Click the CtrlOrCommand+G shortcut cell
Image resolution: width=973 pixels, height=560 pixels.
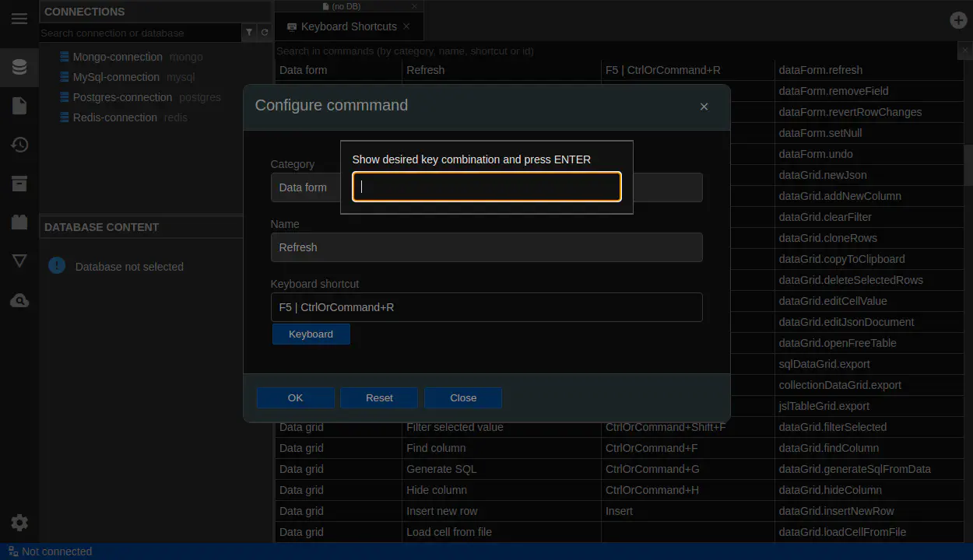pyautogui.click(x=688, y=469)
